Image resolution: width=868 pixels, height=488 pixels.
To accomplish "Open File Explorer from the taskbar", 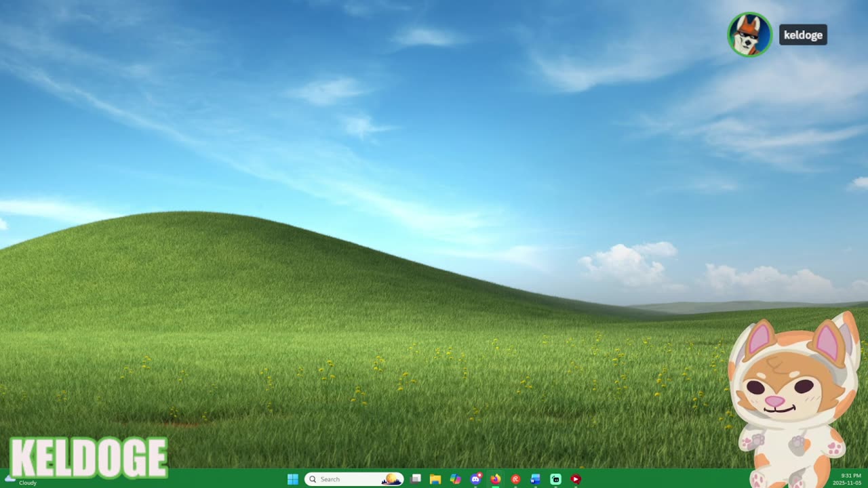I will (435, 479).
